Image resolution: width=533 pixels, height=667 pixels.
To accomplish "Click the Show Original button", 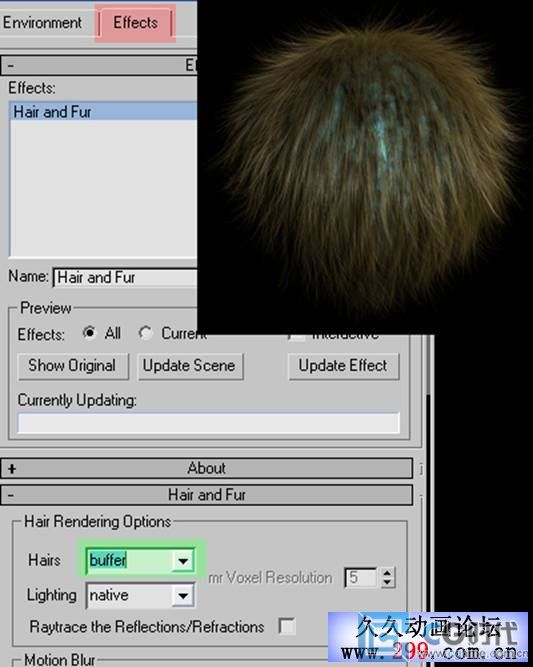I will (x=73, y=366).
